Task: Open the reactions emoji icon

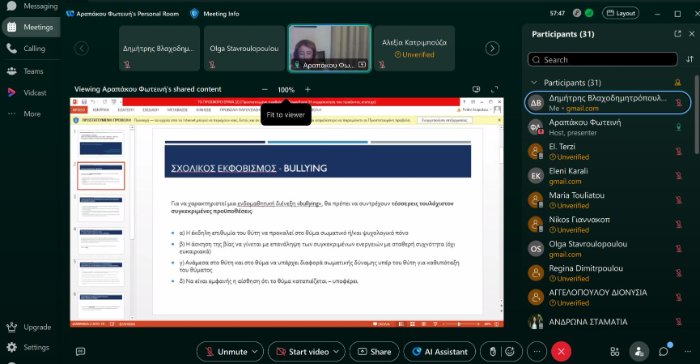Action: point(509,351)
